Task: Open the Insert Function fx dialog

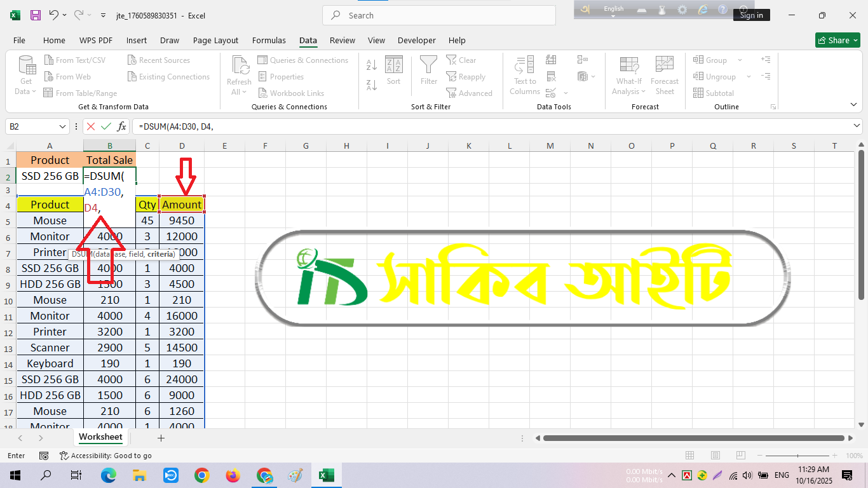Action: click(121, 126)
